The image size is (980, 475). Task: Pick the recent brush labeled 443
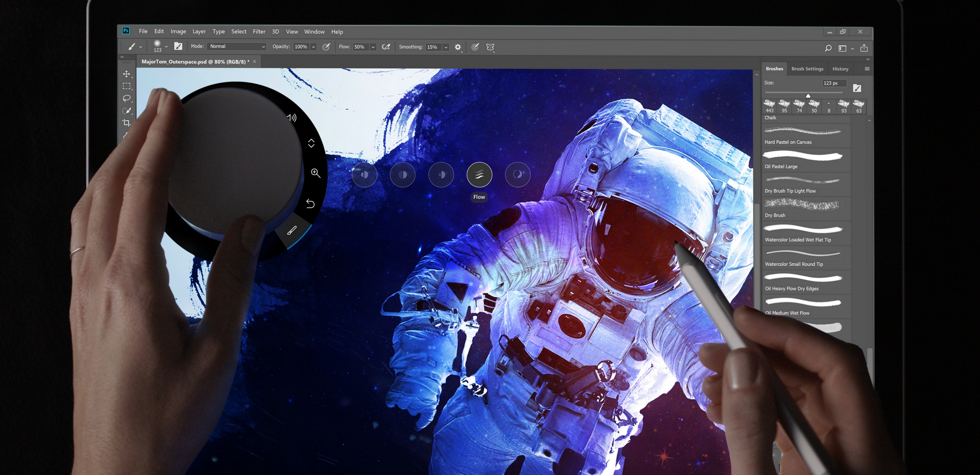tap(769, 106)
